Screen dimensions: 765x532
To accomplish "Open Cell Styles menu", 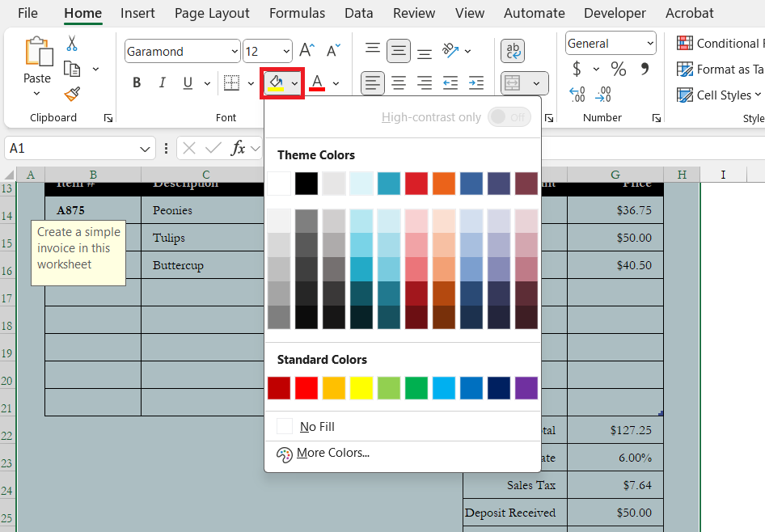I will (x=719, y=95).
